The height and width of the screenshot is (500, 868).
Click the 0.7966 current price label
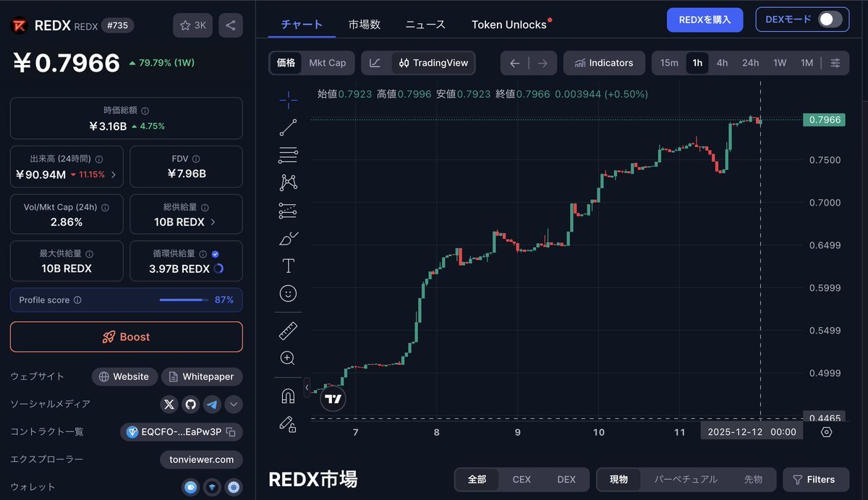(824, 119)
